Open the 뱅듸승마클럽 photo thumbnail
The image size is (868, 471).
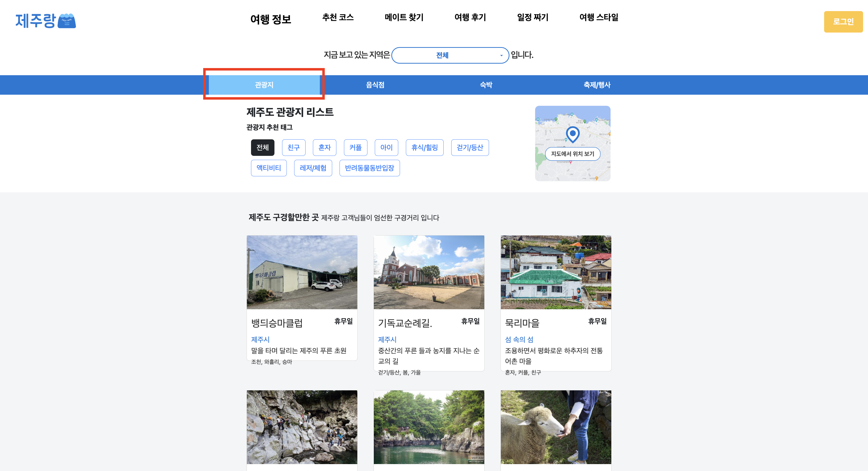[302, 272]
